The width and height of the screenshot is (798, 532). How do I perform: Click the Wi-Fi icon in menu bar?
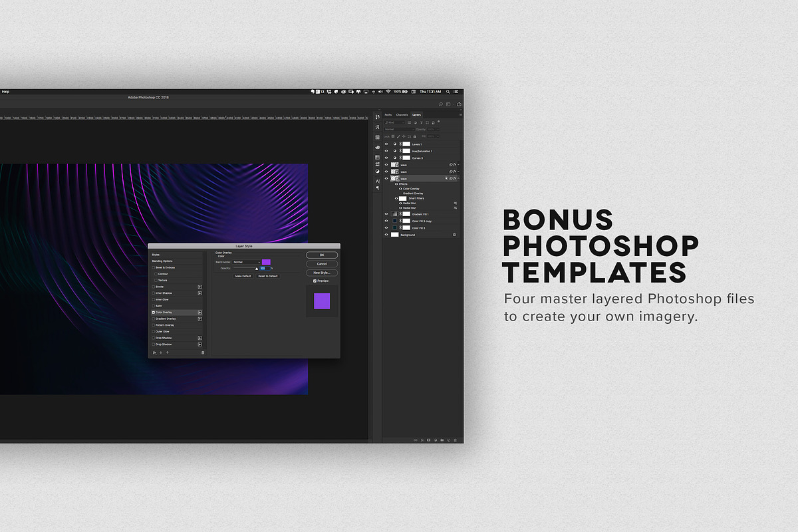point(388,91)
